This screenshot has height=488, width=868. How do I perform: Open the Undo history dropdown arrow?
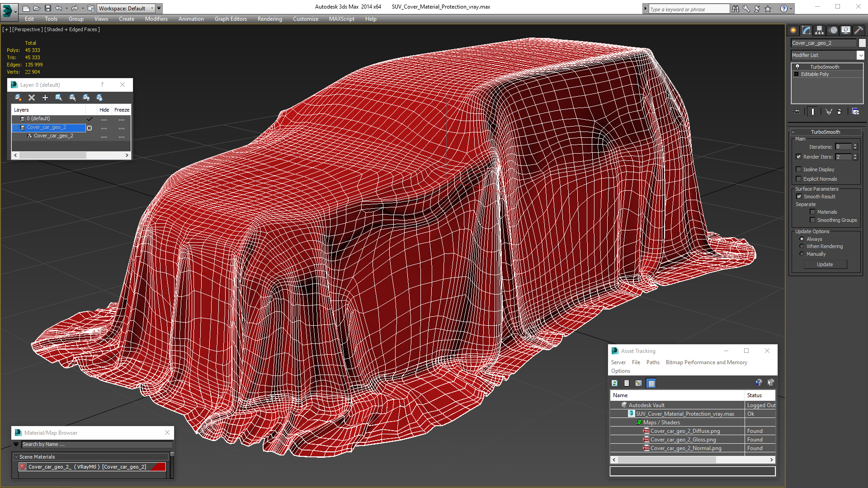tap(66, 8)
